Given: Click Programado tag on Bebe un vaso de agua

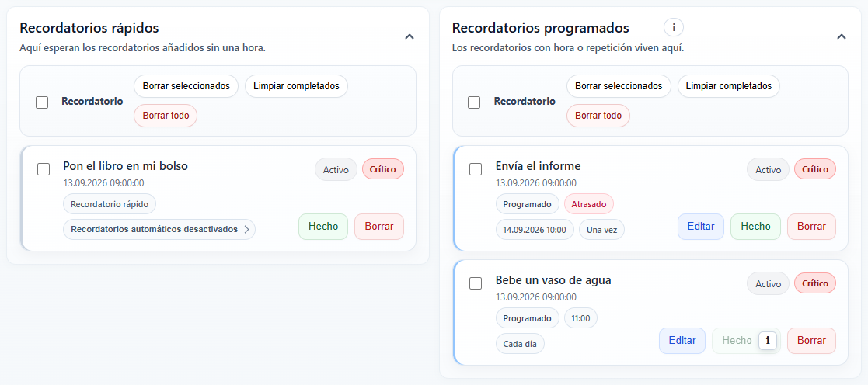Looking at the screenshot, I should [x=527, y=318].
